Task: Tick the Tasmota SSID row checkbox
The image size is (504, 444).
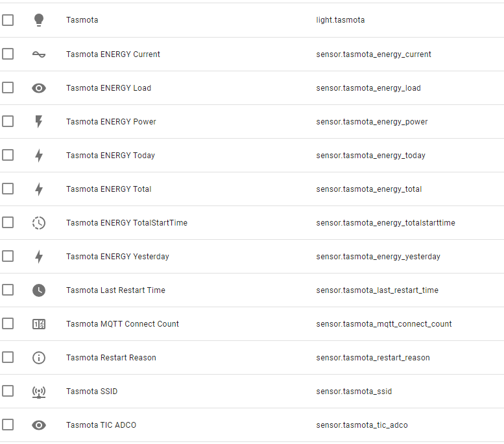Action: coord(8,391)
